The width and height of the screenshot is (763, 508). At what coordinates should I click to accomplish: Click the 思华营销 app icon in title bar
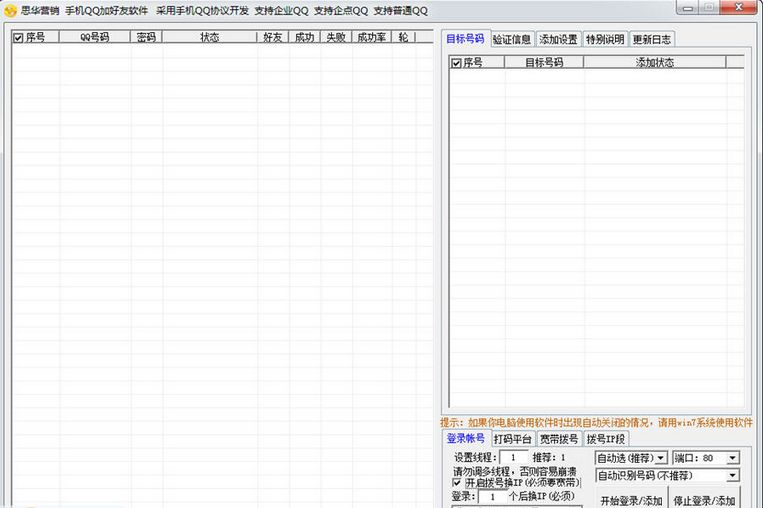point(10,10)
